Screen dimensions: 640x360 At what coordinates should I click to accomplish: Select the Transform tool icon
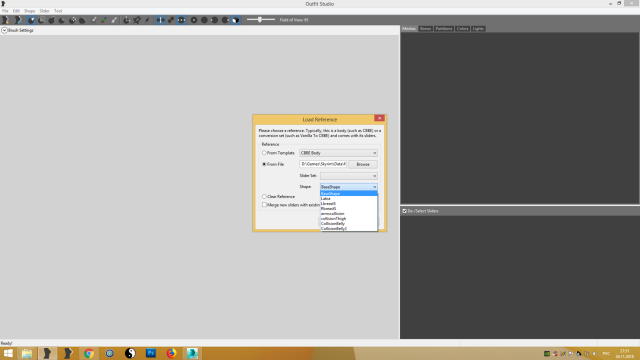(x=127, y=20)
